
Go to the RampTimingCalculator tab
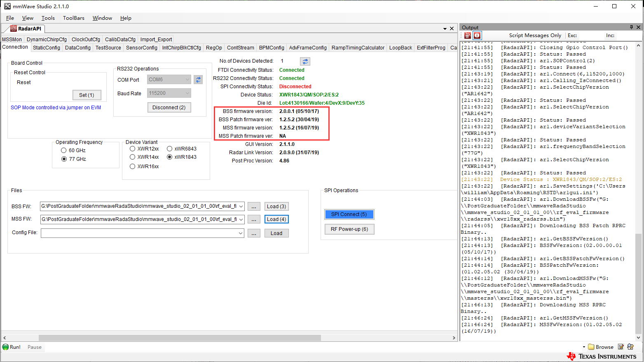coord(358,48)
